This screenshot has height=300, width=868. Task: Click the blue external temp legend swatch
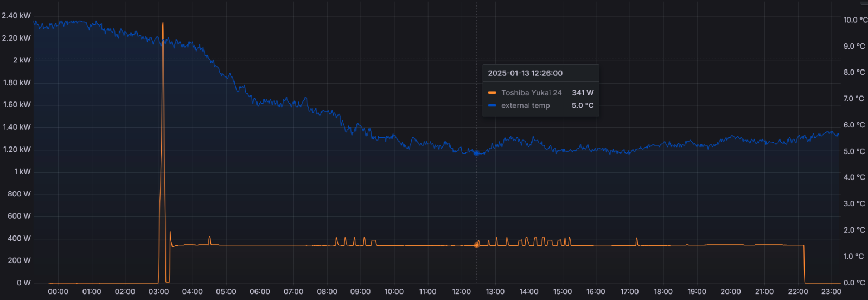coord(492,106)
